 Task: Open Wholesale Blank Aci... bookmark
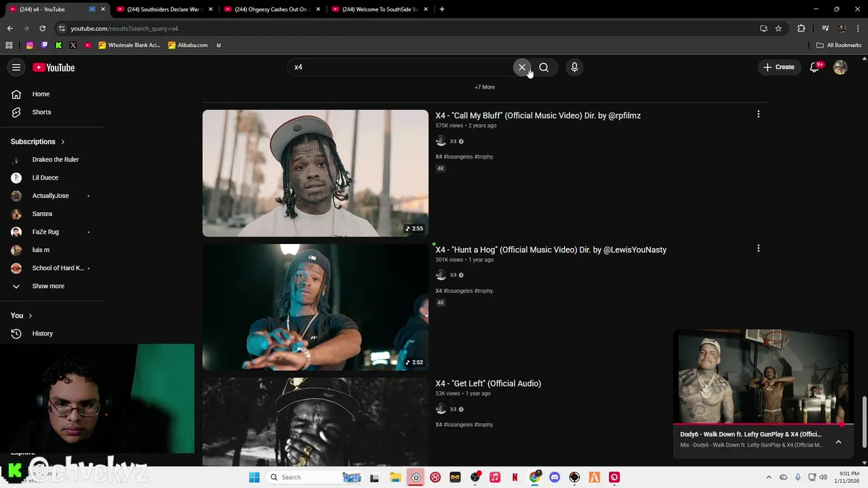coord(130,45)
